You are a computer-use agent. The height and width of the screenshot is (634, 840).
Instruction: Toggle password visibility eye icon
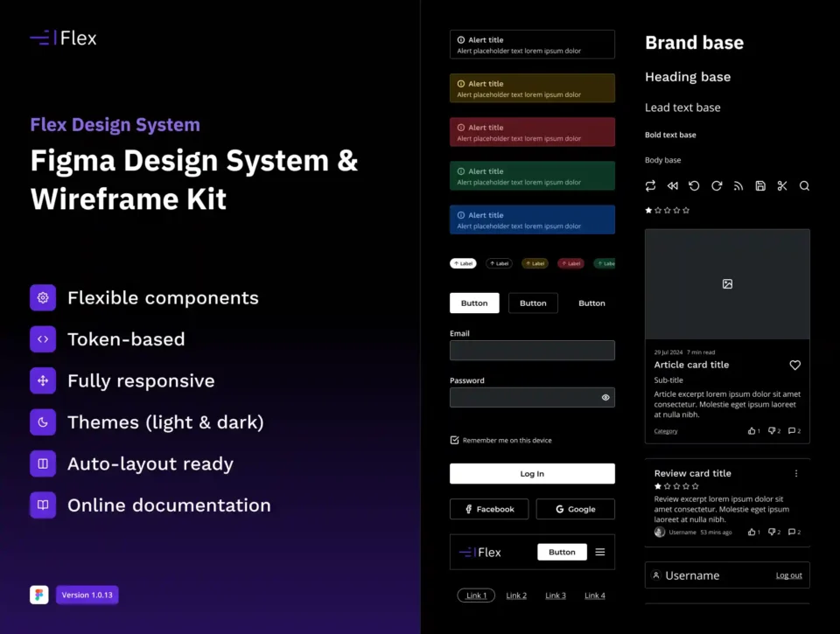[x=605, y=398]
